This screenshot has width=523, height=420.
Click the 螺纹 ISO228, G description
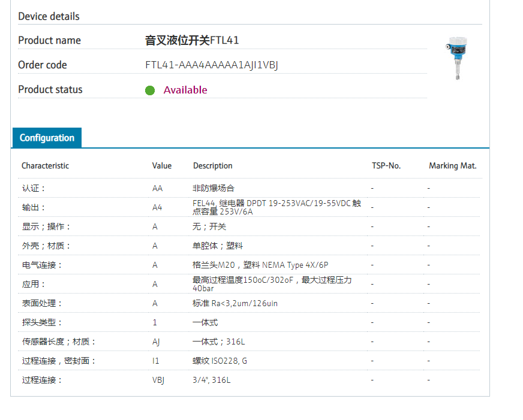(221, 361)
